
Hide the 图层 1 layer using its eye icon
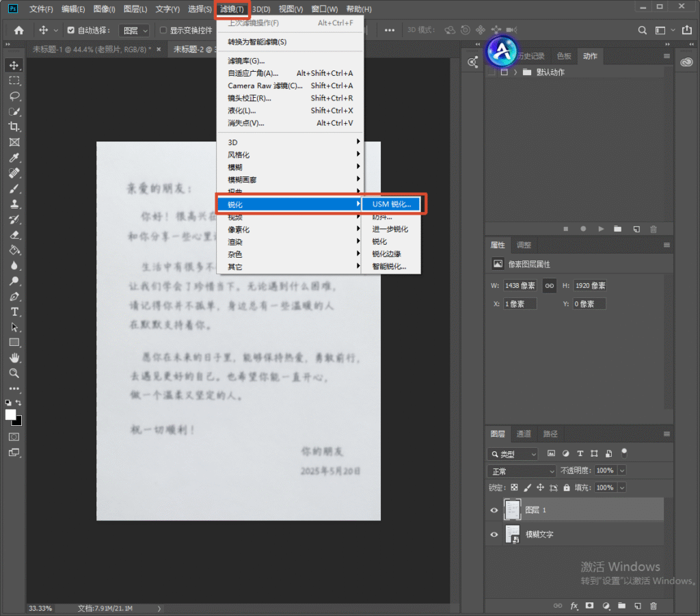pyautogui.click(x=494, y=510)
